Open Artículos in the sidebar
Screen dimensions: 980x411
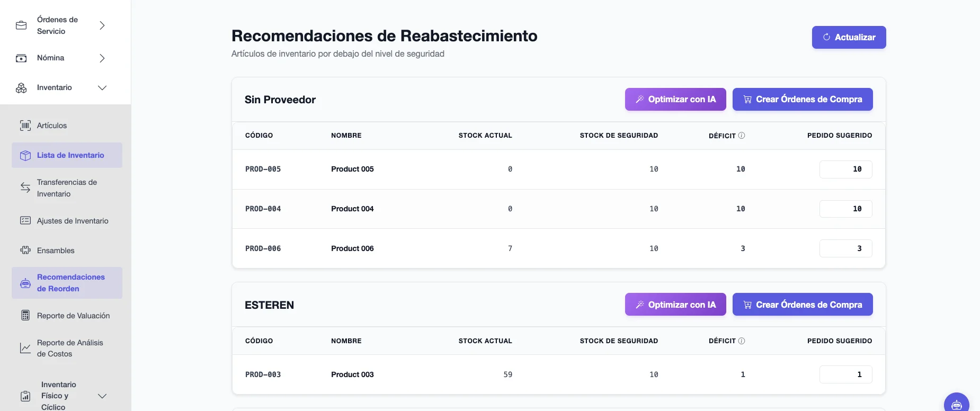(x=52, y=126)
